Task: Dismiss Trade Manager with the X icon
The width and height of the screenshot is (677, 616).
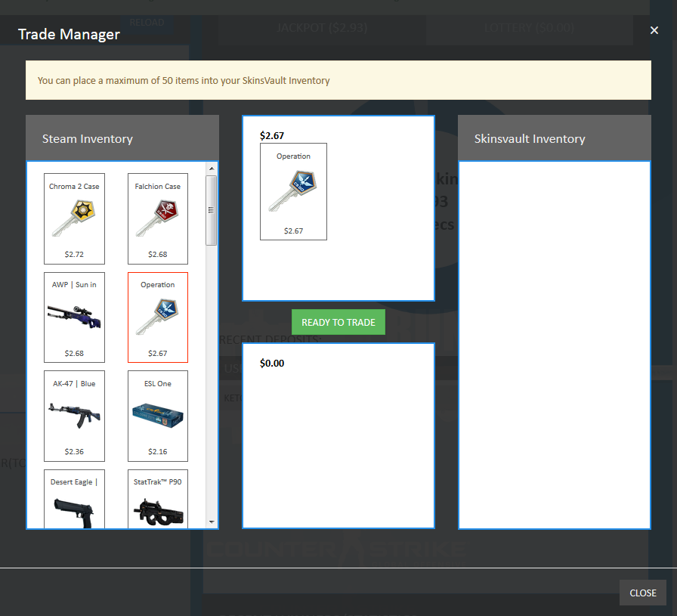Action: 654,30
